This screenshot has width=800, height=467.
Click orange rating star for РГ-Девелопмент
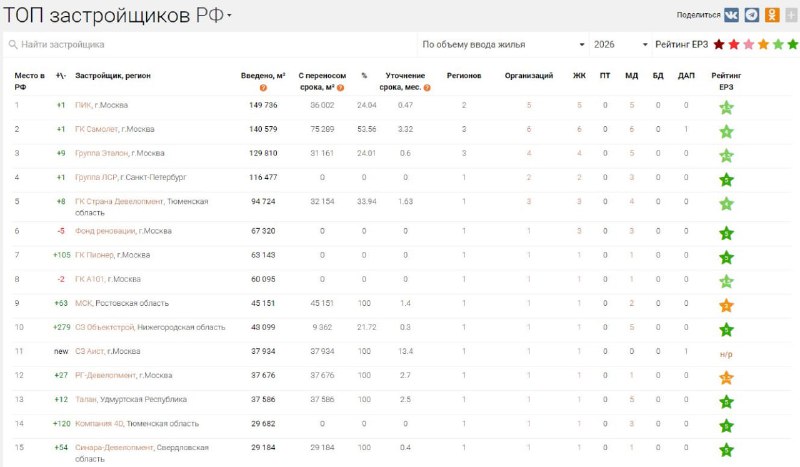[x=726, y=378]
